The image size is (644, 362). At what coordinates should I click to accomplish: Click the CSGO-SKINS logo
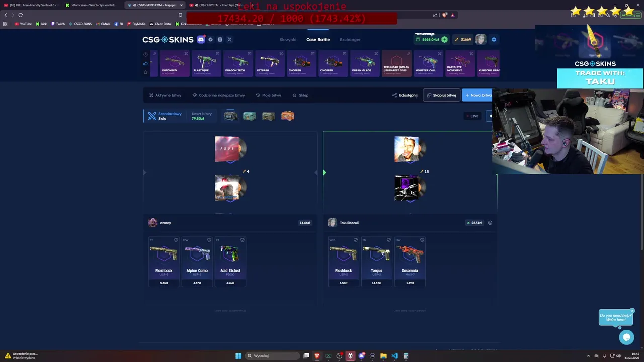[x=168, y=39]
